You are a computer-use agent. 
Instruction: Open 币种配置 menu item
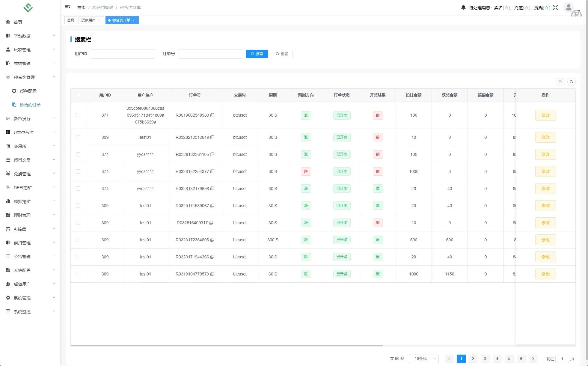pyautogui.click(x=28, y=91)
